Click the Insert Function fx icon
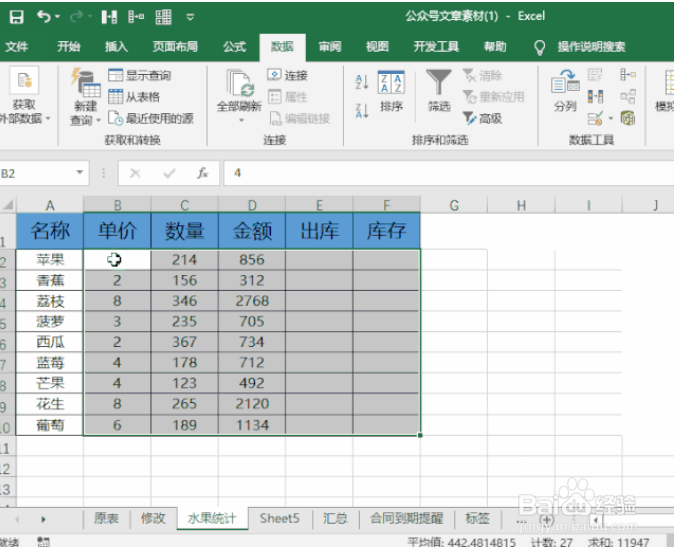 [203, 173]
